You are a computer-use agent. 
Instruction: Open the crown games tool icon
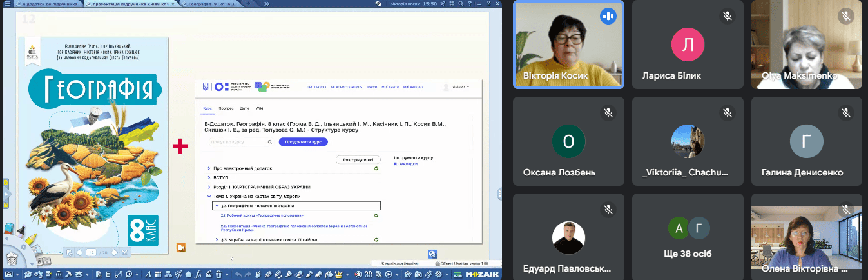(339, 274)
